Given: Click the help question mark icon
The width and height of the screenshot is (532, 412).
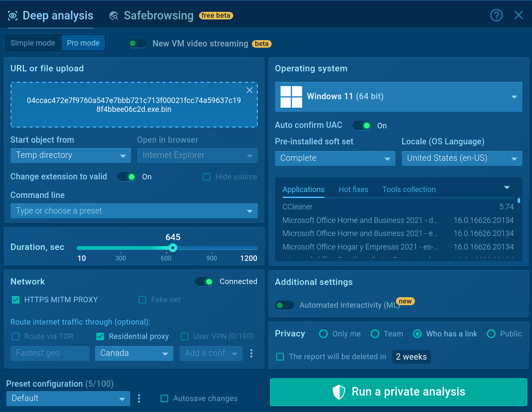Looking at the screenshot, I should 496,16.
